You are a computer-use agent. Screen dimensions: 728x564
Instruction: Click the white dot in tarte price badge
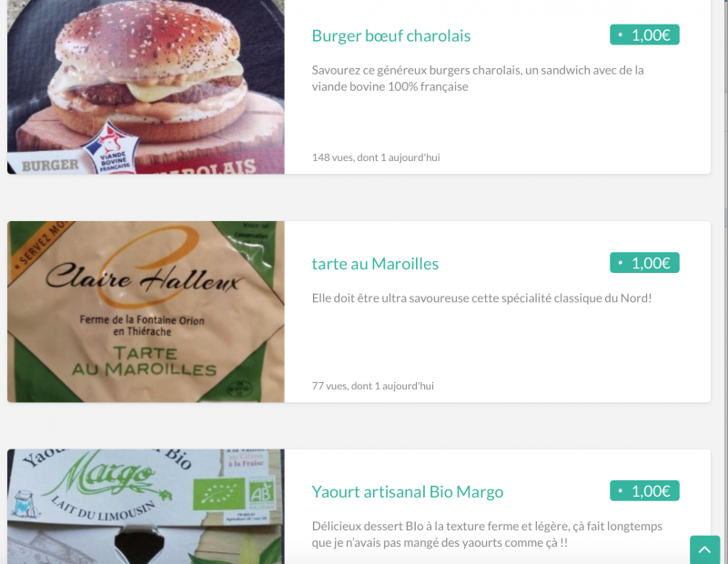[621, 263]
